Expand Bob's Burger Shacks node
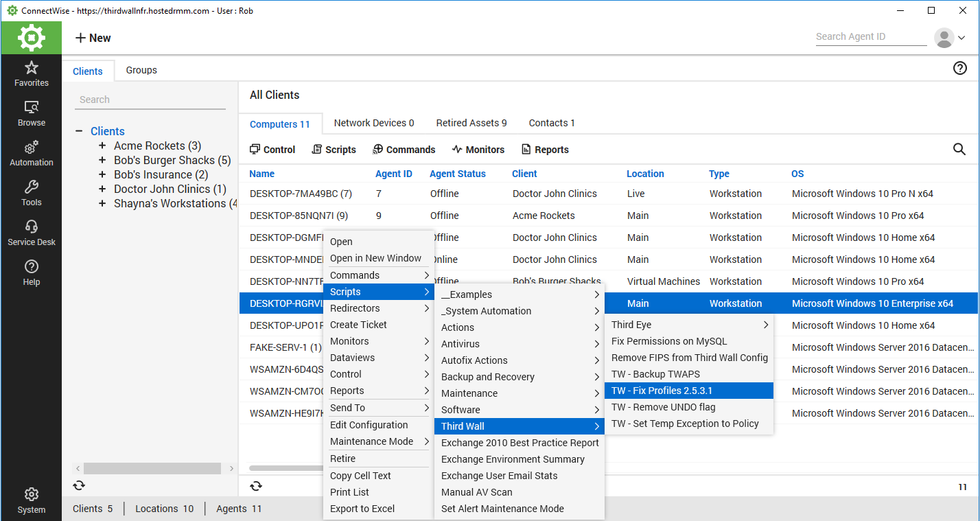Image resolution: width=980 pixels, height=521 pixels. coord(102,160)
